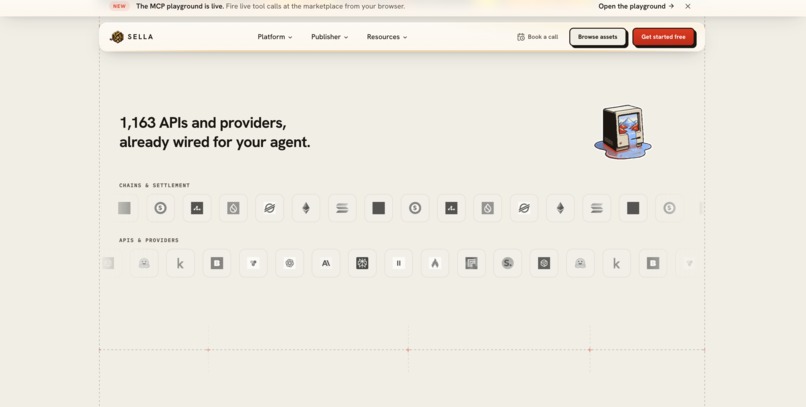Click the light swirl provider icon
The width and height of the screenshot is (806, 407).
click(289, 263)
